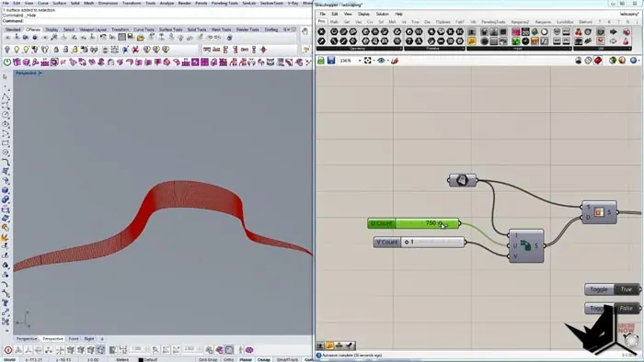Click the gray light bulb hide icon

coord(6,50)
